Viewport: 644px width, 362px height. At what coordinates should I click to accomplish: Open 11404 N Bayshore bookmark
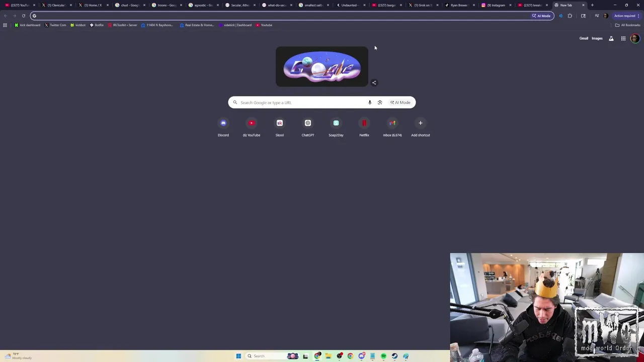(157, 25)
